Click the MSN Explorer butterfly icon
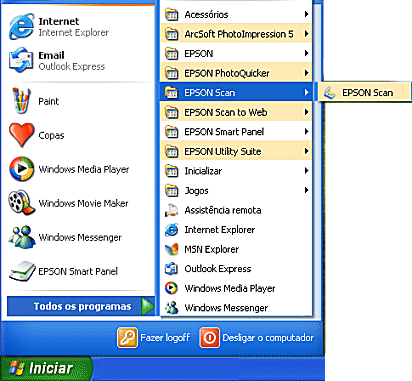 172,249
